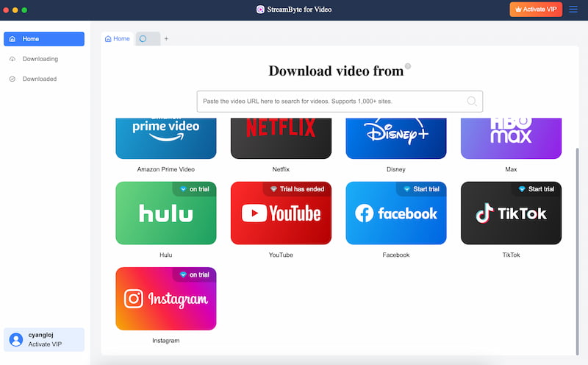
Task: Switch to the loading browser tab
Action: pos(148,39)
